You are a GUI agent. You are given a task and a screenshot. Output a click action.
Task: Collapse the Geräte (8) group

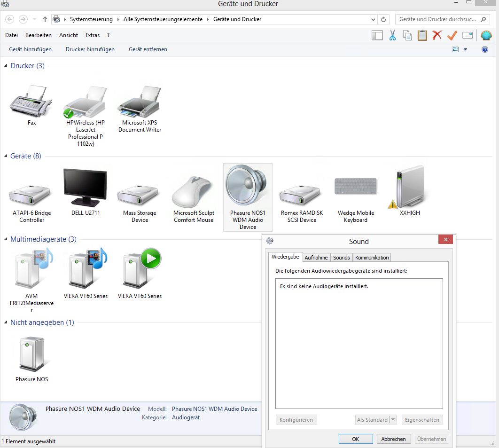(6, 156)
